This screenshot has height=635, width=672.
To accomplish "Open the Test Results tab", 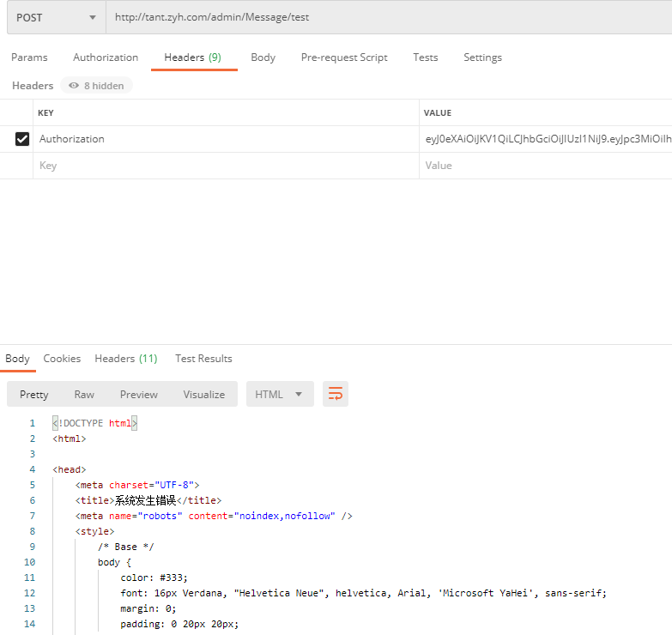I will (203, 359).
